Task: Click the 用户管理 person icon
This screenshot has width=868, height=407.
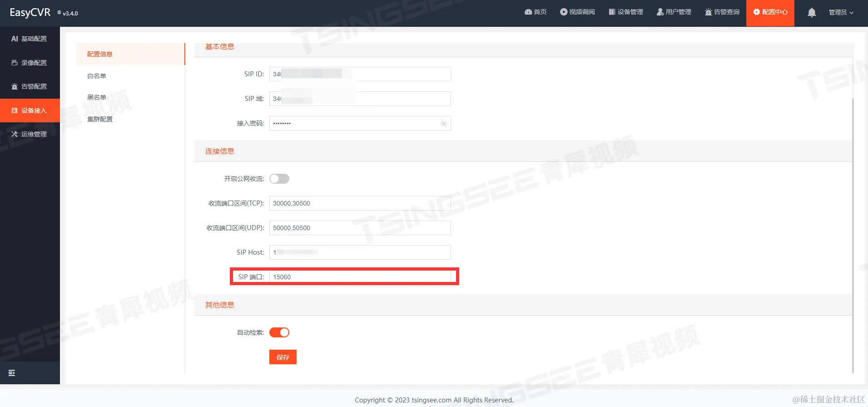Action: coord(660,12)
